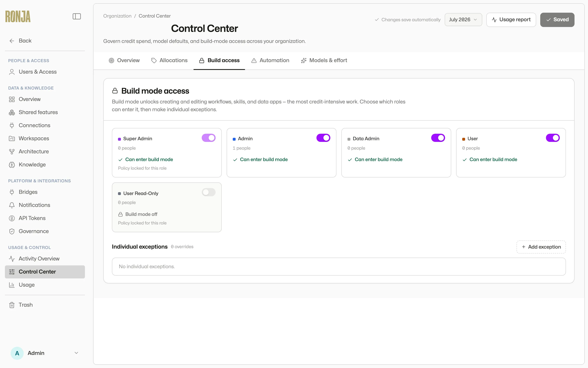The height and width of the screenshot is (368, 588).
Task: Open the Usage sidebar item
Action: 45,285
